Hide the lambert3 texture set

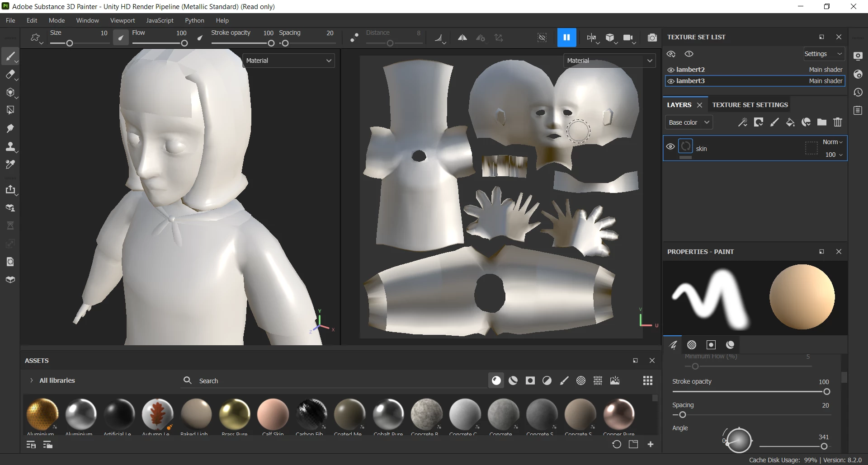click(671, 81)
